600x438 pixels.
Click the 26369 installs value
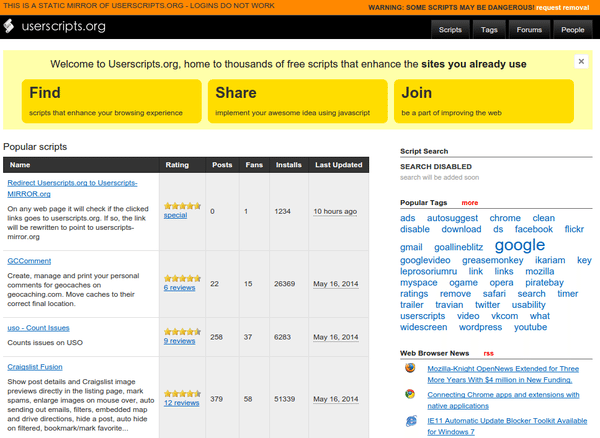(284, 284)
